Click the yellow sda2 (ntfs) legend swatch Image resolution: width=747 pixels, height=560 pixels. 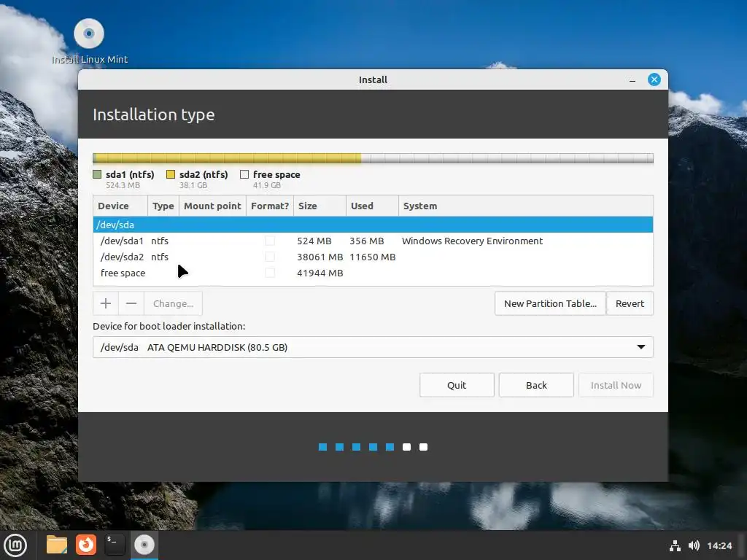[171, 174]
